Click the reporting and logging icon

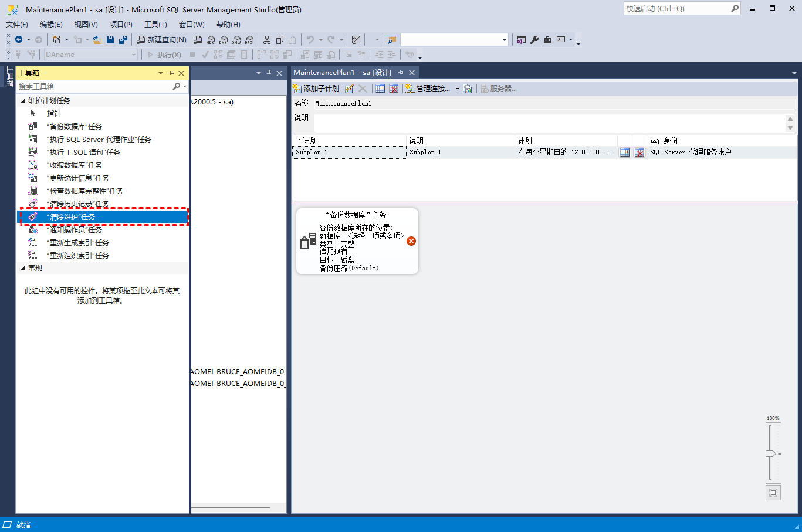(468, 89)
